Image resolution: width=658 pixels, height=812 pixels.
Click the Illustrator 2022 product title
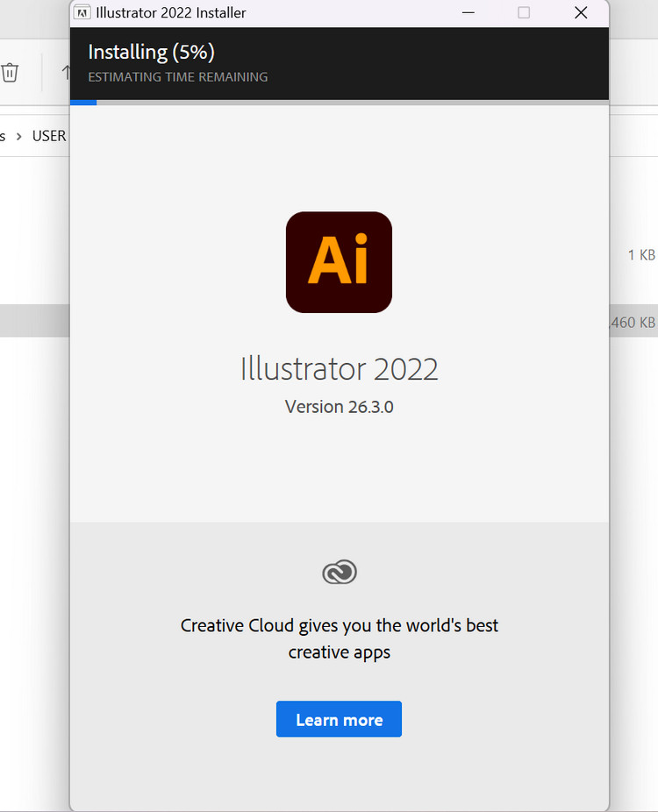(340, 368)
